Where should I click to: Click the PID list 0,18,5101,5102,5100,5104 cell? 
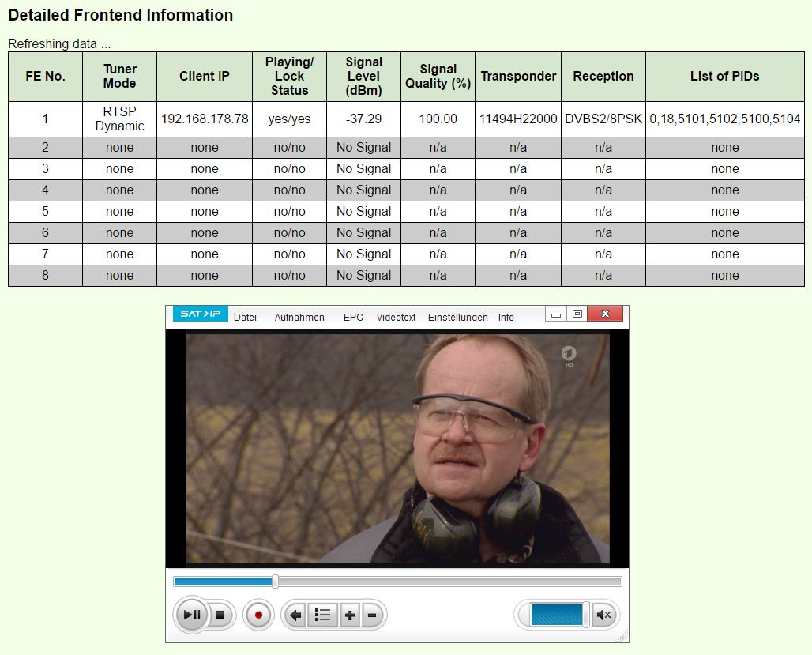pos(725,119)
